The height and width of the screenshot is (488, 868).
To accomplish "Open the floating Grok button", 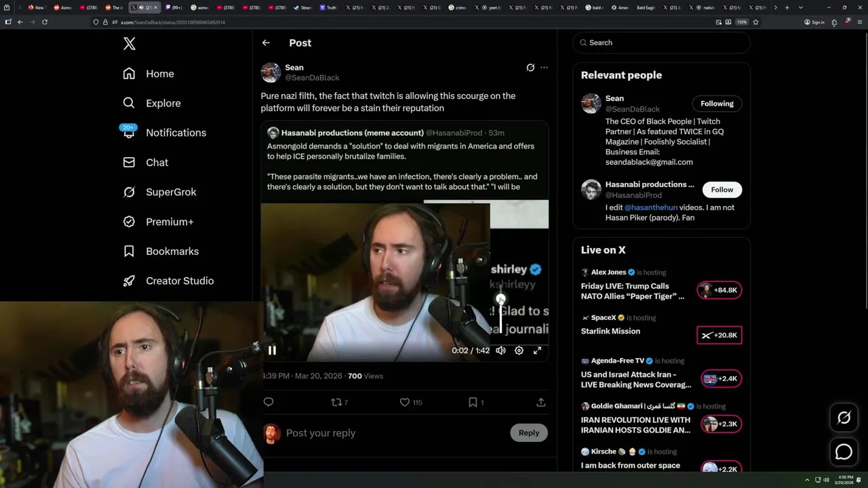I will click(x=844, y=418).
